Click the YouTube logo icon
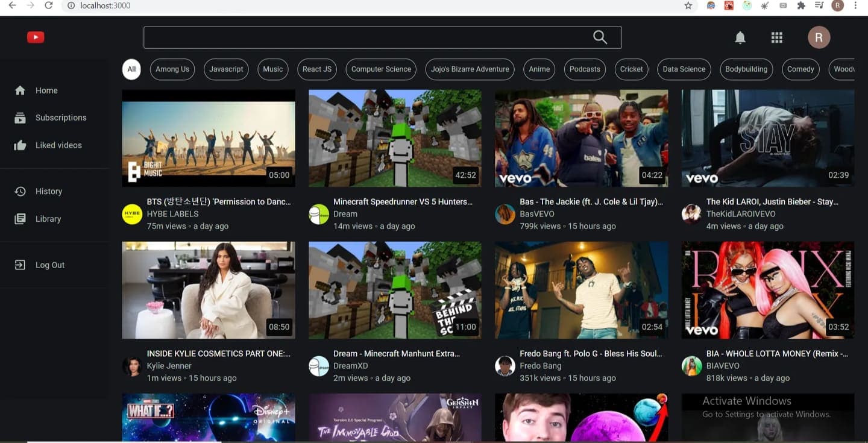 36,37
